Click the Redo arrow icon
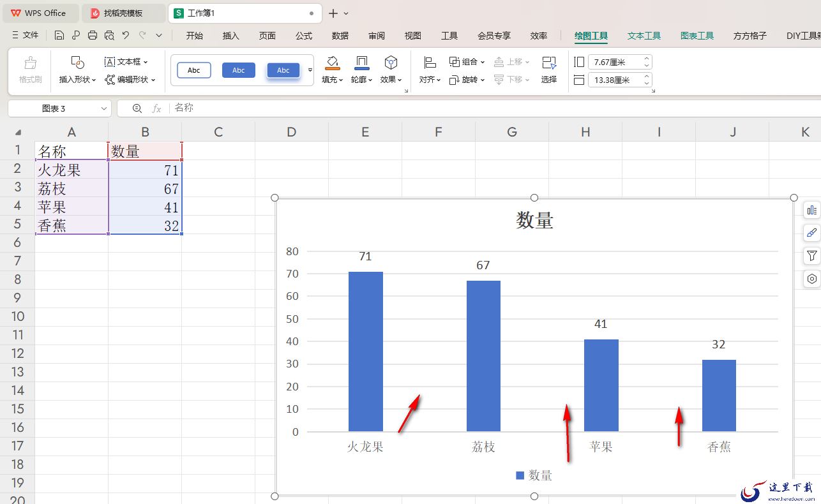This screenshot has width=821, height=504. click(142, 36)
